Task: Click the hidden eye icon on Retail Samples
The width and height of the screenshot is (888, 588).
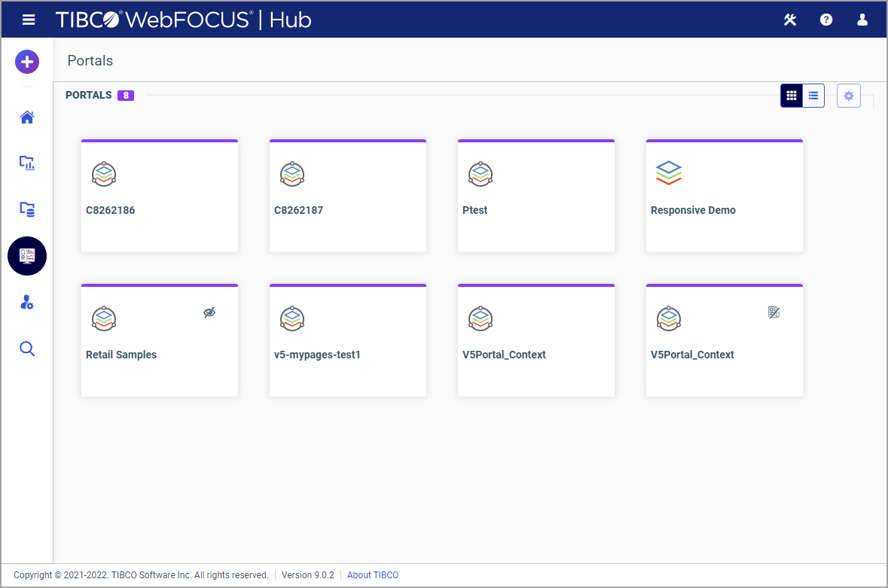Action: pyautogui.click(x=209, y=312)
